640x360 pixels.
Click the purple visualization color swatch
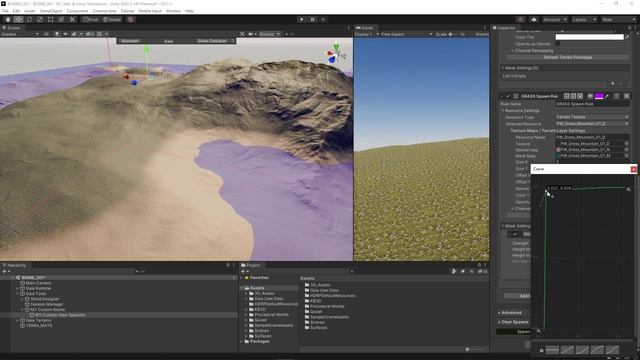599,96
